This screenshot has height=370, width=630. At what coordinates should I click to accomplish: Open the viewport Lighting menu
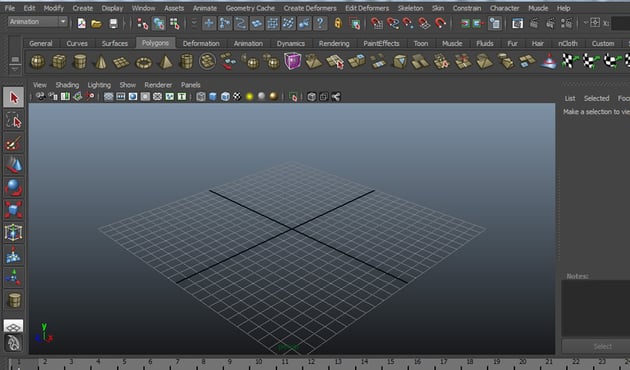coord(99,85)
